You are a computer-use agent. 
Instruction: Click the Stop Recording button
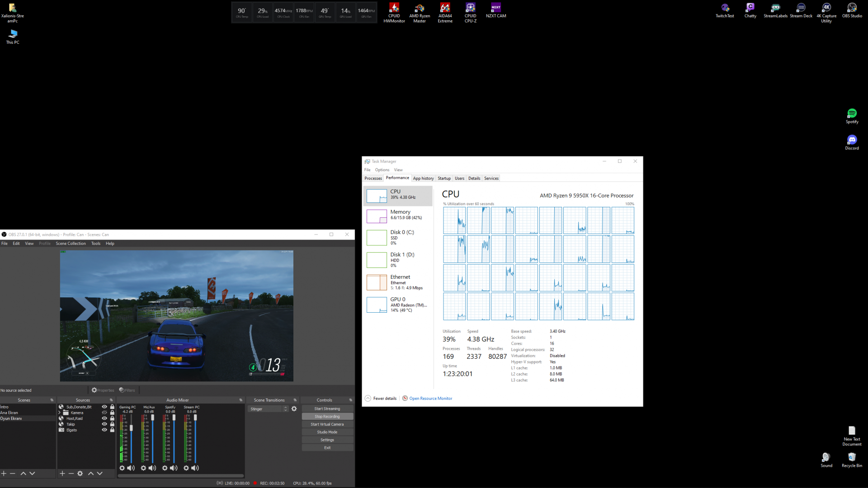327,417
